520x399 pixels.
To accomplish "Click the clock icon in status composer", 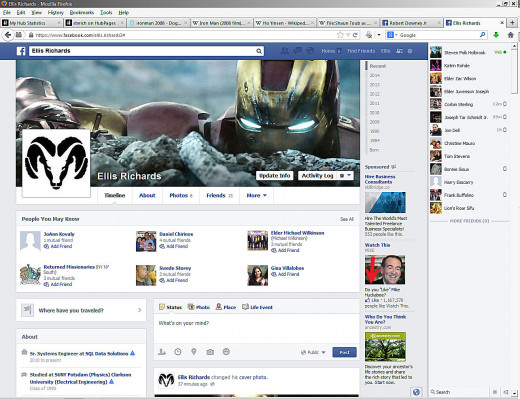I will (178, 352).
